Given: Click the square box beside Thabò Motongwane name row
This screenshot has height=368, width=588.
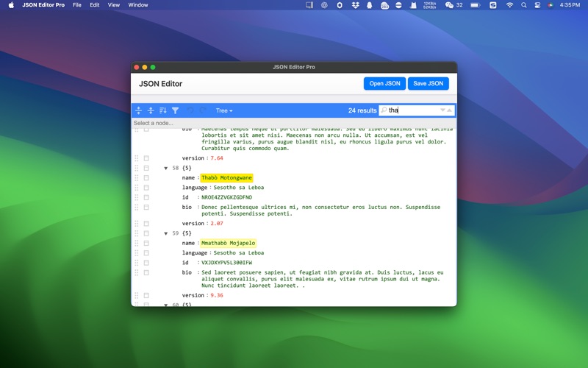Looking at the screenshot, I should point(146,178).
